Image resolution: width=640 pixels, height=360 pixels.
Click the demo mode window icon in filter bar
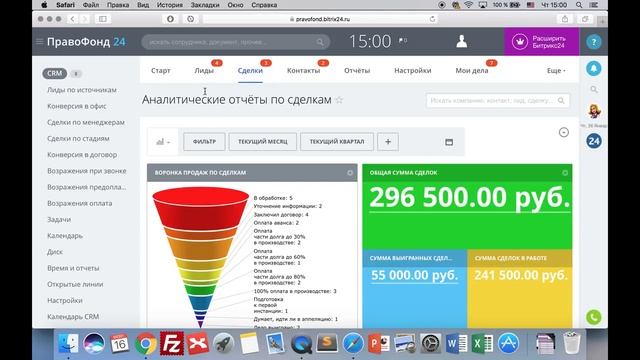pyautogui.click(x=449, y=142)
